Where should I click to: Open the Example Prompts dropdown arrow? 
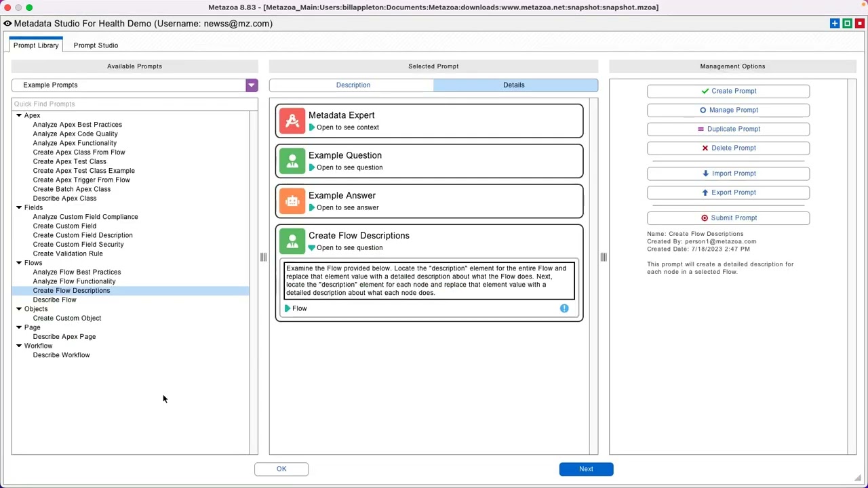[x=252, y=85]
